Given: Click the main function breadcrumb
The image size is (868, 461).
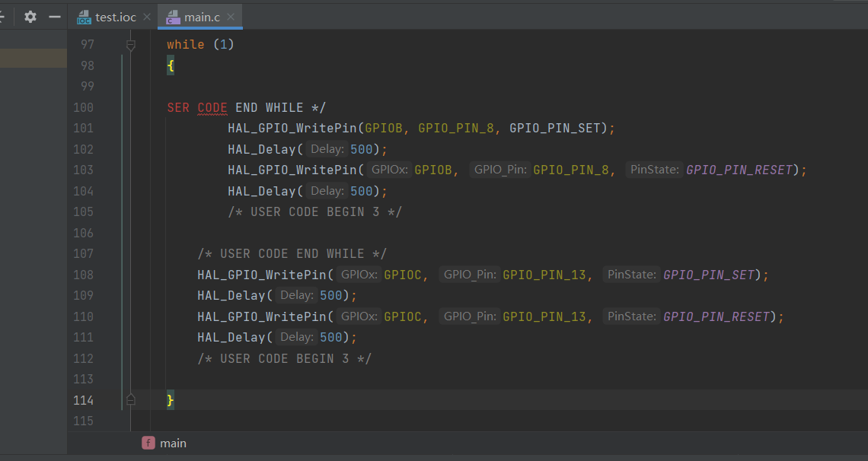Looking at the screenshot, I should pos(173,444).
